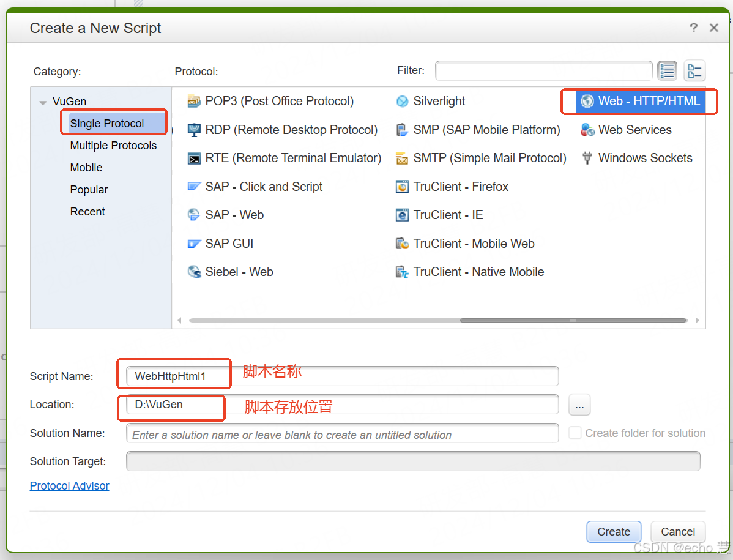Browse for location with the ... button
This screenshot has height=560, width=733.
pos(579,405)
